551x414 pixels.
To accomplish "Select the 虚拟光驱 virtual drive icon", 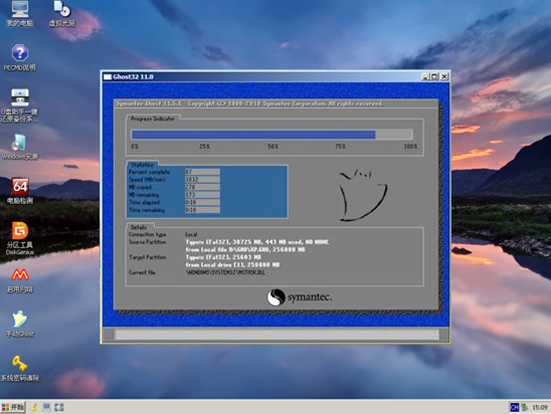I will (61, 14).
